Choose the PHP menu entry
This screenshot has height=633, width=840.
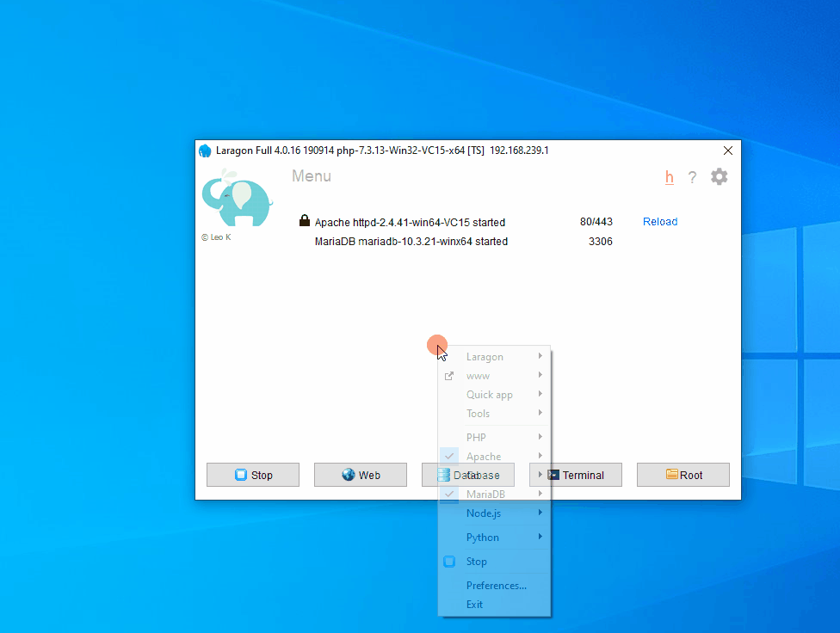coord(495,437)
